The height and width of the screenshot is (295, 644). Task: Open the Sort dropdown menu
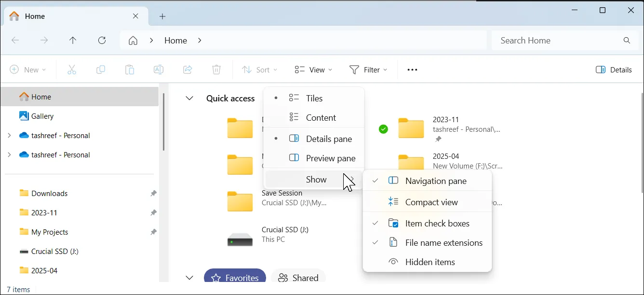tap(259, 70)
